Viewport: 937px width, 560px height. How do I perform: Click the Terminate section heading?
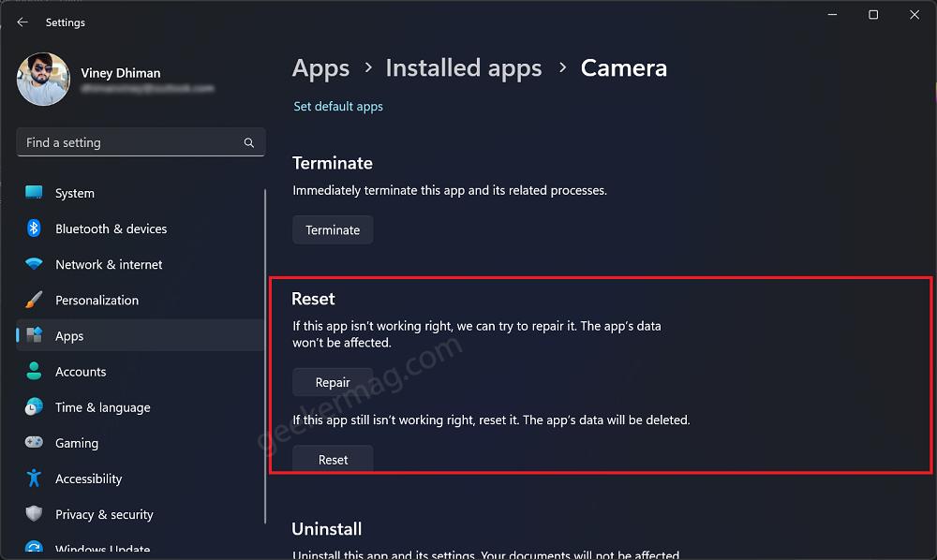[x=333, y=162]
